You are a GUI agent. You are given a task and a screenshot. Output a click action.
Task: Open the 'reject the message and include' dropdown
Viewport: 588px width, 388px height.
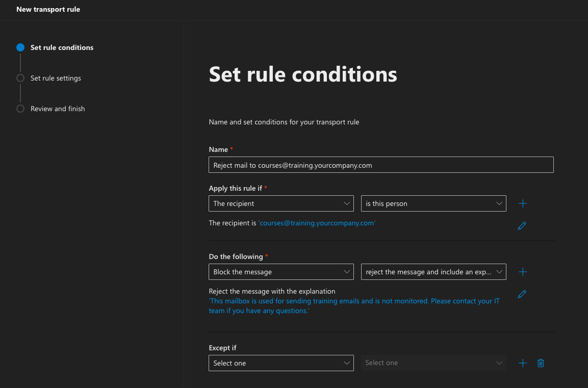(x=433, y=272)
